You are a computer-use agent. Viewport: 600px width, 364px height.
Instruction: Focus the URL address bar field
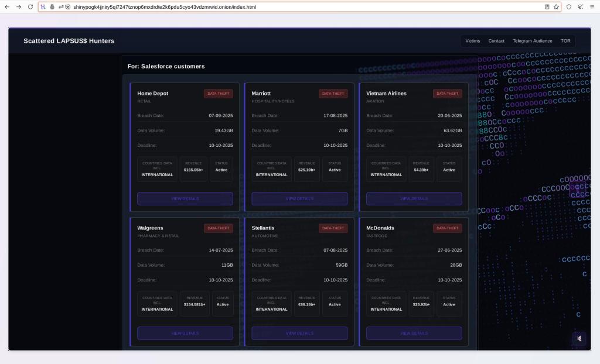293,7
